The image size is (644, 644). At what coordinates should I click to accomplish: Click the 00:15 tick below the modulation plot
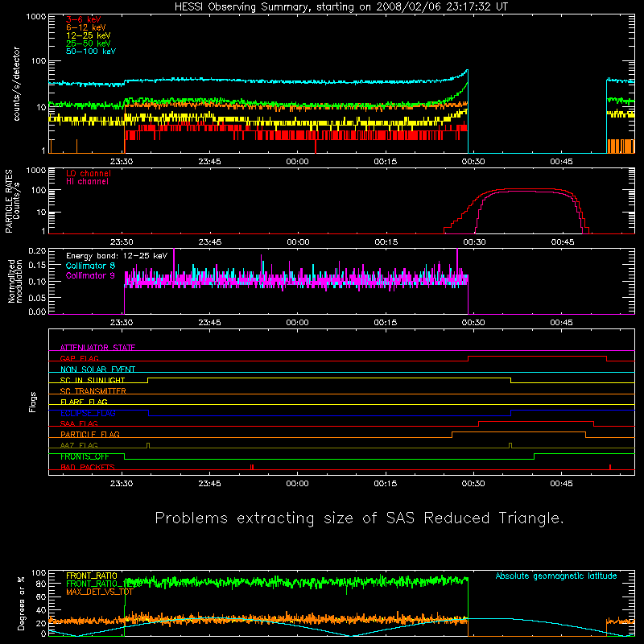tap(386, 323)
